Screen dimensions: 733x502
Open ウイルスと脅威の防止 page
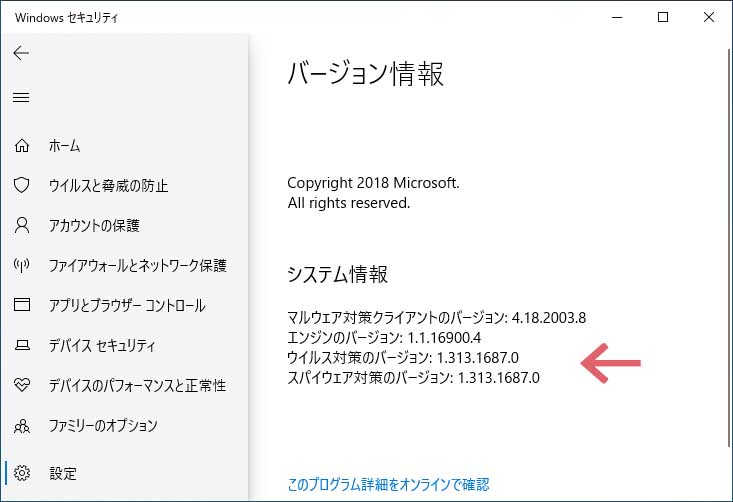[108, 186]
